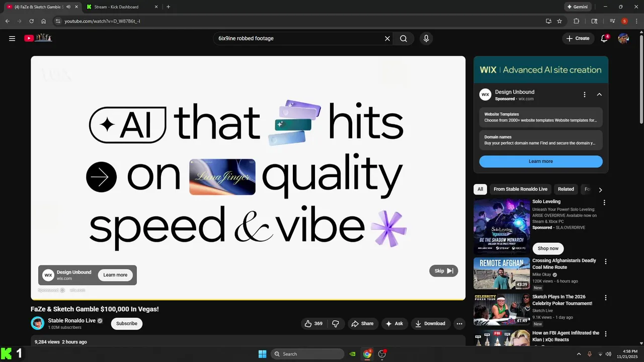The width and height of the screenshot is (644, 362).
Task: Open Sketch Plays Poker Tournament thumbnail
Action: 502,310
